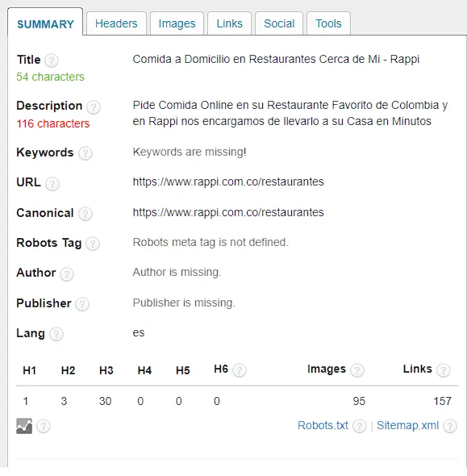467x476 pixels.
Task: Click 'Author is missing.' text
Action: 177,272
